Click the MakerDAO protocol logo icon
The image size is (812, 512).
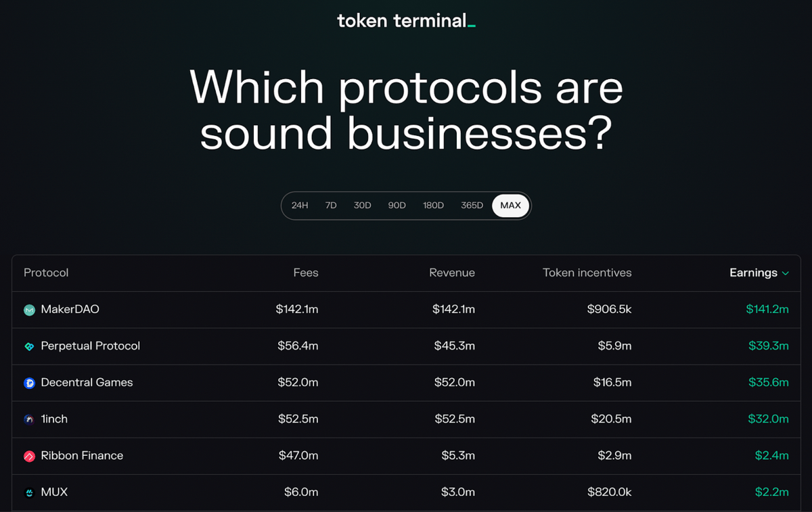coord(29,310)
